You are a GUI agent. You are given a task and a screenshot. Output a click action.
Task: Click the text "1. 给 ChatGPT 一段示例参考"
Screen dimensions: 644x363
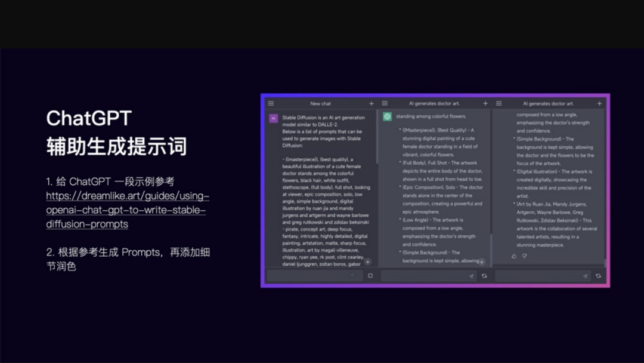tap(110, 181)
